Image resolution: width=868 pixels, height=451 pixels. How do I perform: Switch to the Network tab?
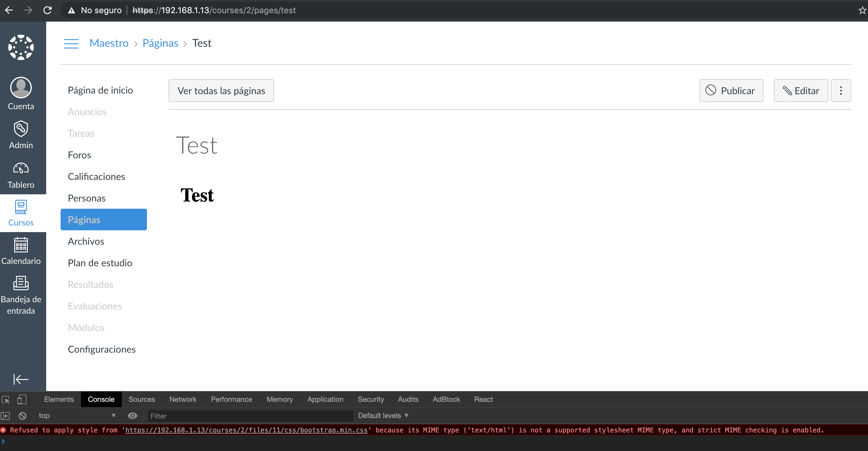[x=183, y=399]
